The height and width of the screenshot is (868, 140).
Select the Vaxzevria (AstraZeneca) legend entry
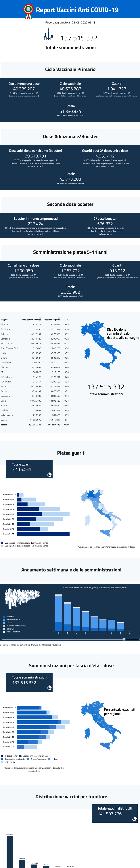(x=15, y=626)
